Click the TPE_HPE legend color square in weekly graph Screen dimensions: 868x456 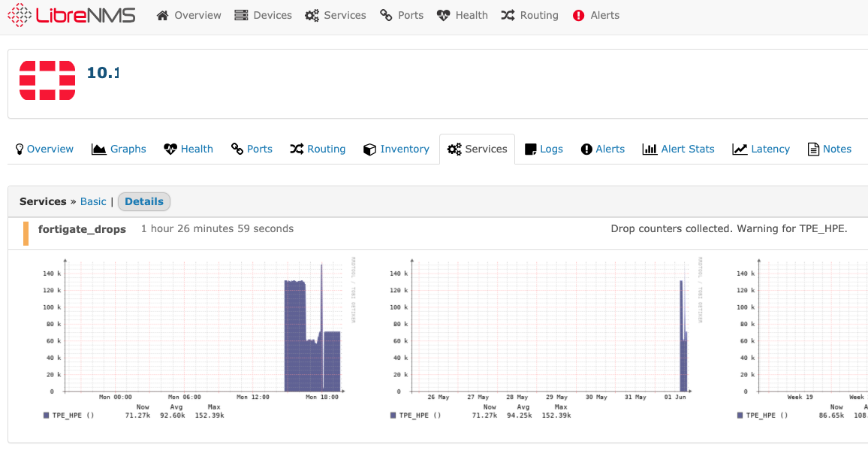[x=393, y=415]
